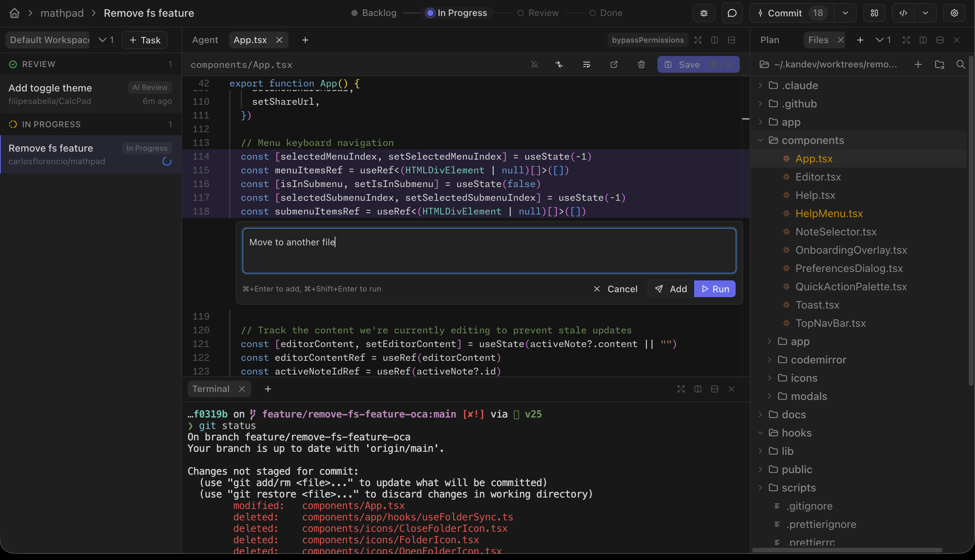Split the editor panel vertically

tap(715, 40)
